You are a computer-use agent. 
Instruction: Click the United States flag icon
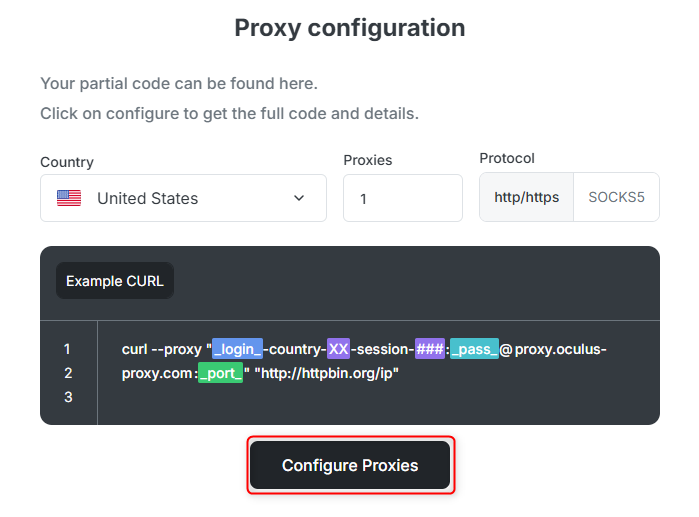pos(69,198)
